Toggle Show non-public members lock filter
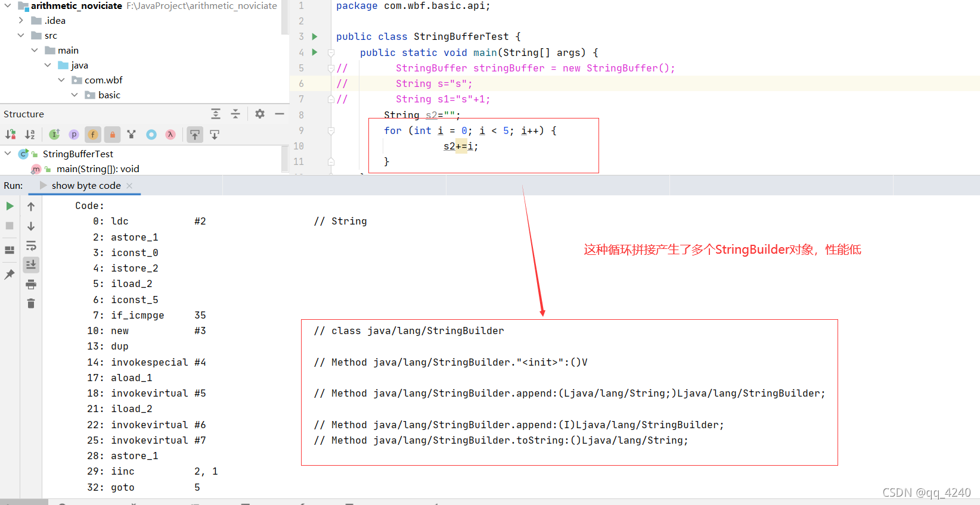This screenshot has height=505, width=980. (113, 135)
